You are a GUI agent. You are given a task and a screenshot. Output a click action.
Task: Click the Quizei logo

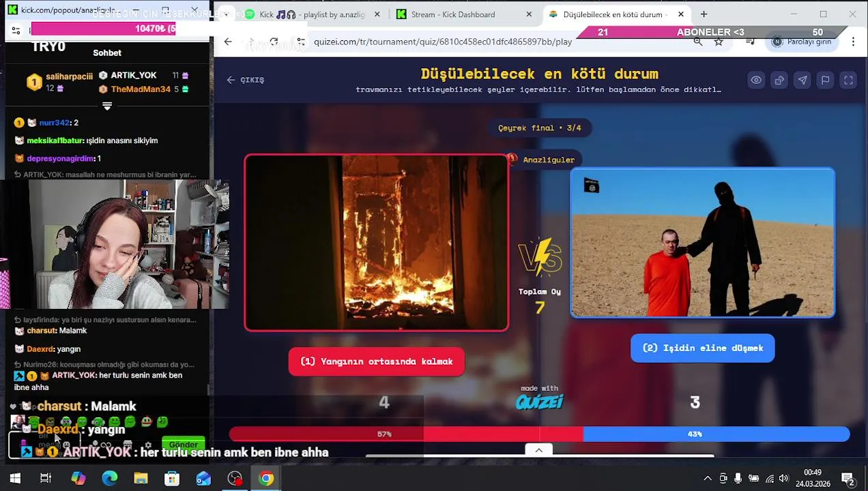(539, 402)
